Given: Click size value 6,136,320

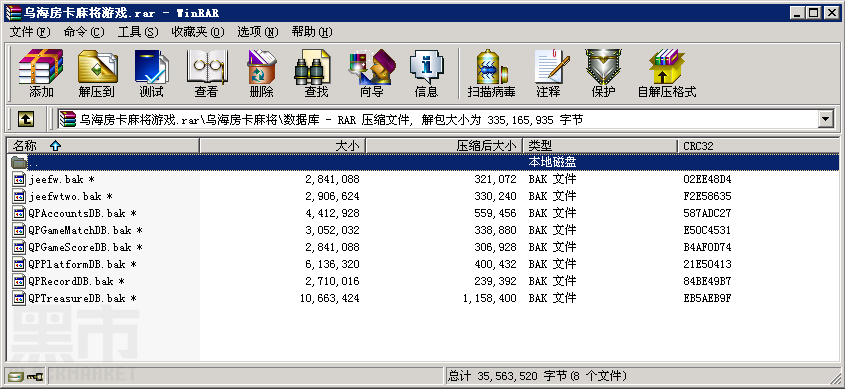Looking at the screenshot, I should tap(333, 265).
